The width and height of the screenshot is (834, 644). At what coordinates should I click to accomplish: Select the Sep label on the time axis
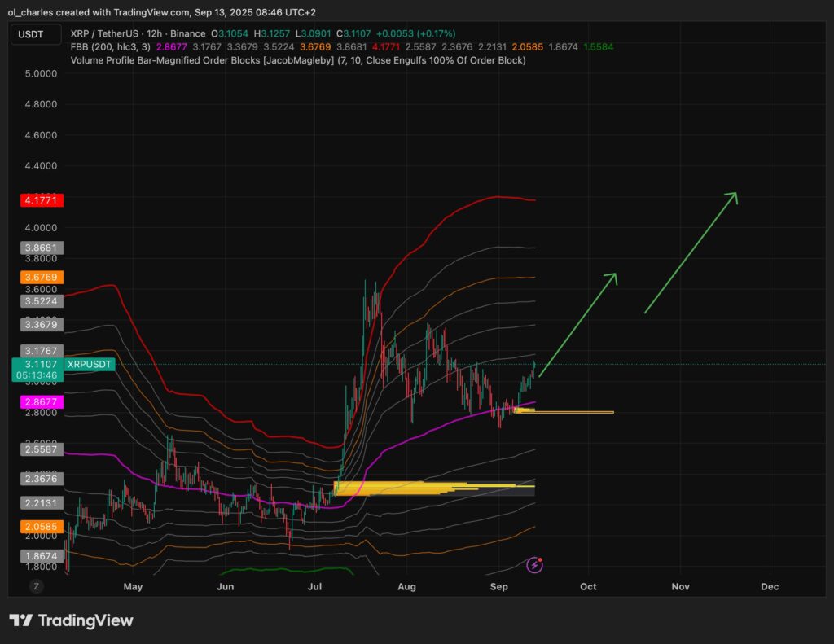coord(499,586)
